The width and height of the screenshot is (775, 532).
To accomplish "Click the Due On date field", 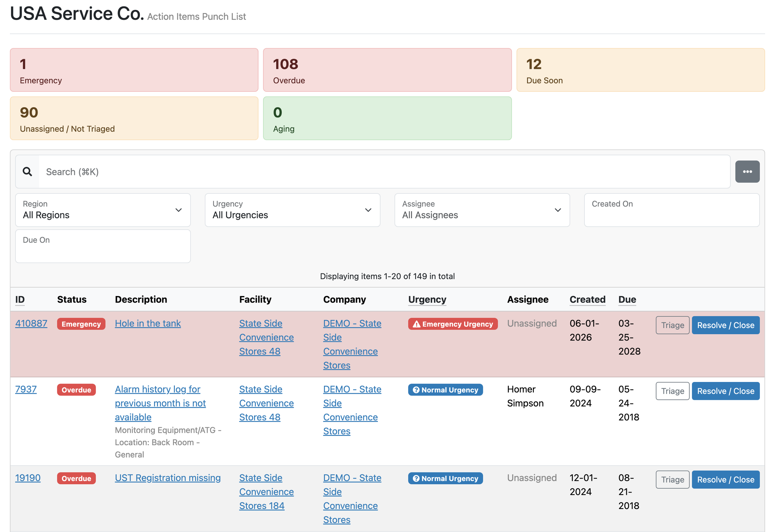I will pyautogui.click(x=103, y=246).
